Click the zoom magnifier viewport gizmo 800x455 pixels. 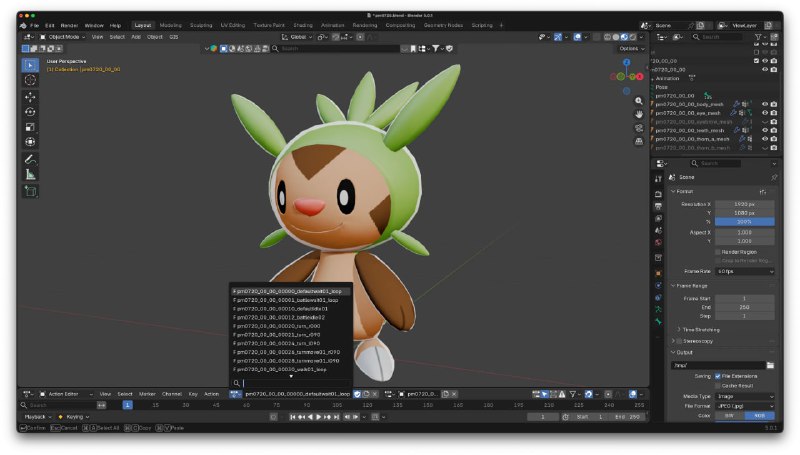tap(639, 101)
